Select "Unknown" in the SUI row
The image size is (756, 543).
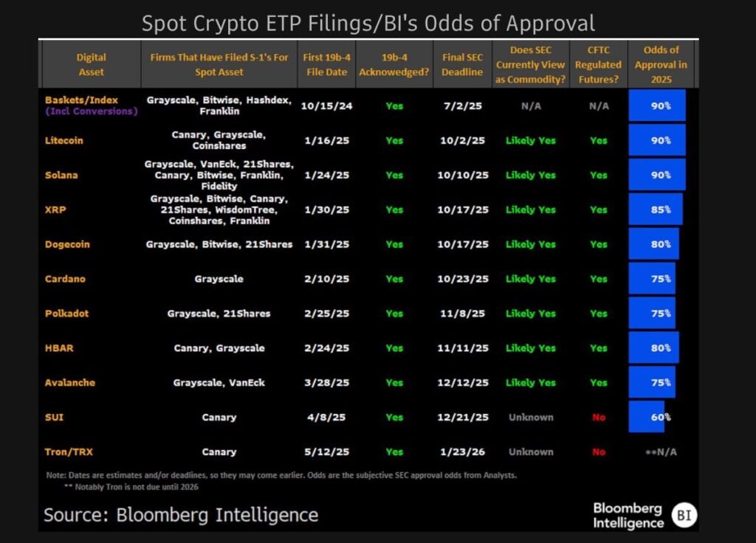coord(530,417)
